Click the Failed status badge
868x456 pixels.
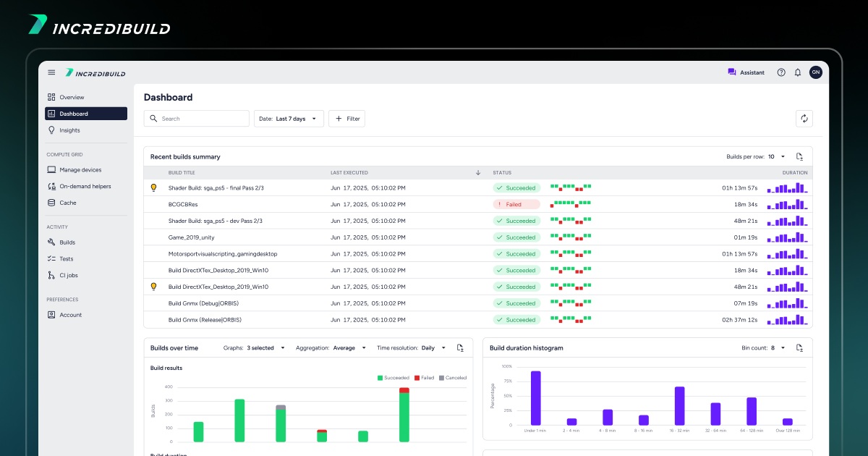point(516,204)
